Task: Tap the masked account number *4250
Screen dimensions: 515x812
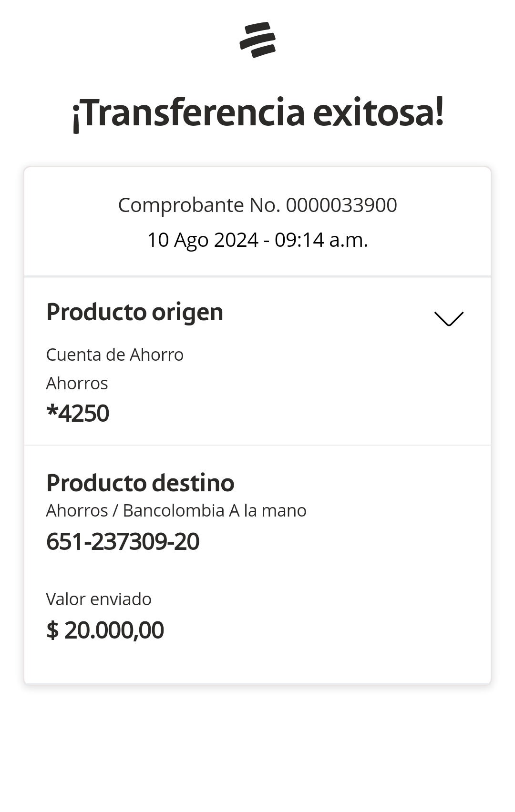Action: point(78,413)
